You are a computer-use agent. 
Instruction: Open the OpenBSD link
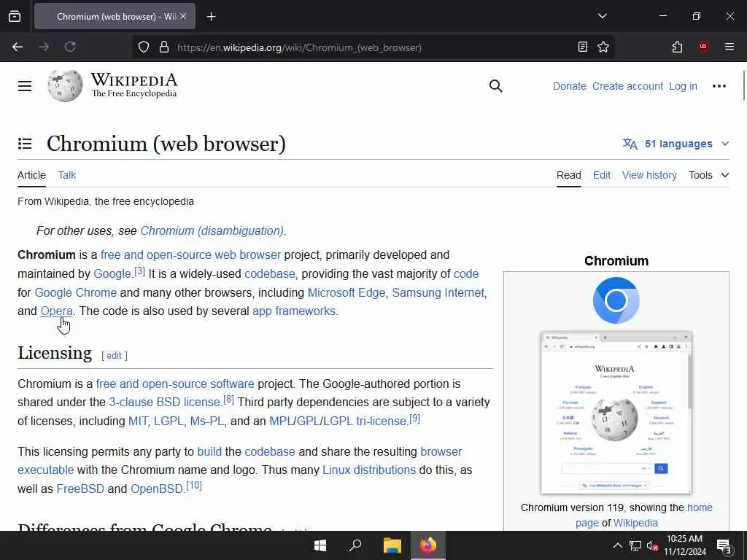157,489
